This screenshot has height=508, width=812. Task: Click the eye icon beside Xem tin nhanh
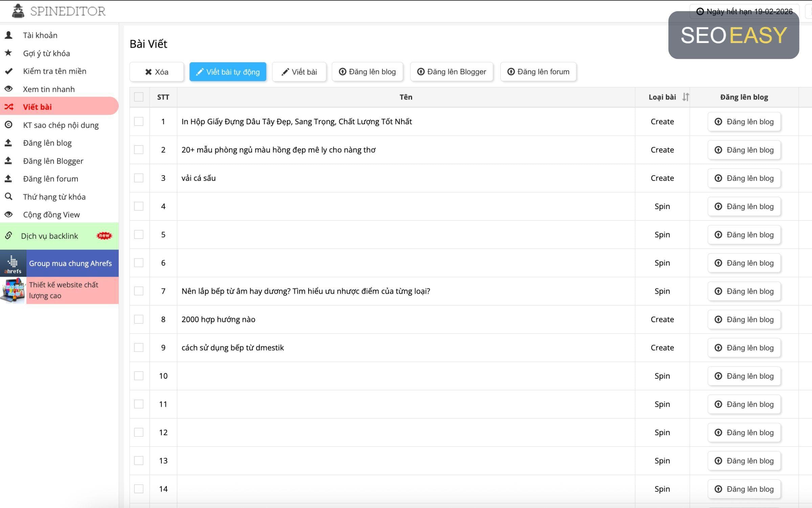pyautogui.click(x=8, y=89)
